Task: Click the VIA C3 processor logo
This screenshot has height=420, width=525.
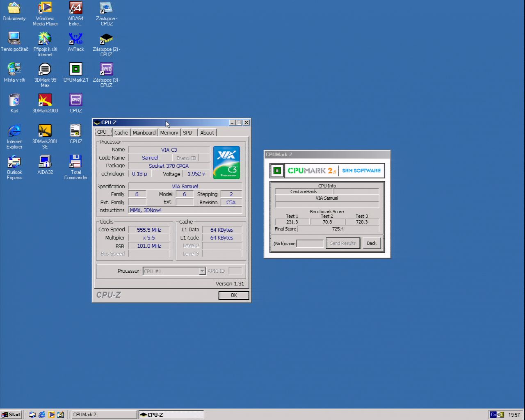Action: 226,162
